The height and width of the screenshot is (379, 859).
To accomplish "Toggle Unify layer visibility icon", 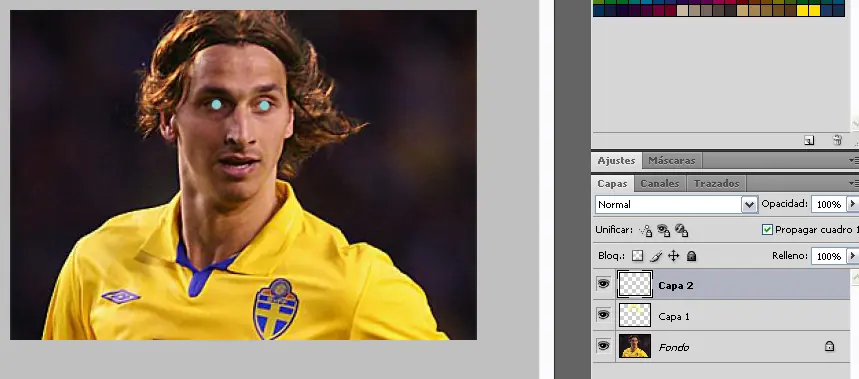I will pos(663,231).
